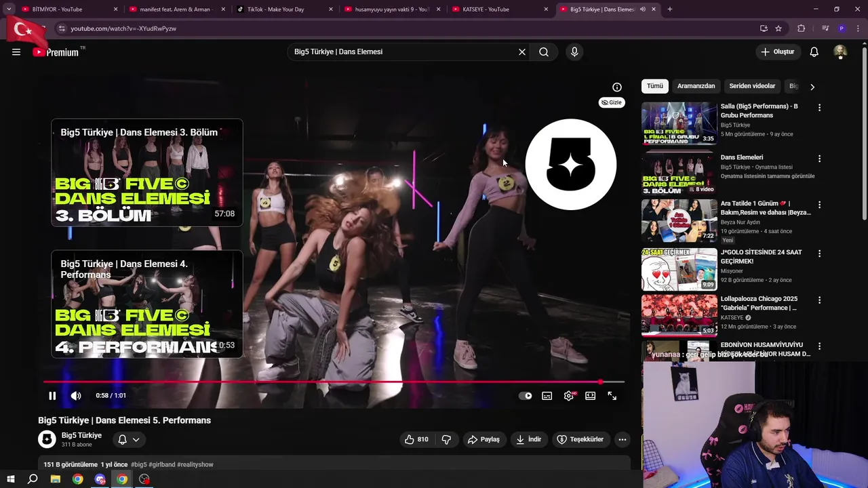
Task: Select the Tümü filter chip
Action: click(655, 86)
